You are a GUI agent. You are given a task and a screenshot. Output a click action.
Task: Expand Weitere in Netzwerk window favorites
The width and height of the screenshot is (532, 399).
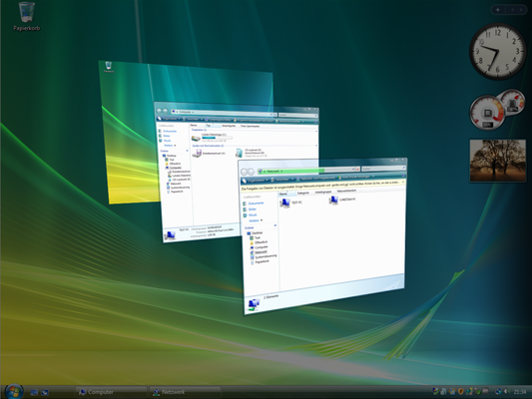(x=256, y=220)
